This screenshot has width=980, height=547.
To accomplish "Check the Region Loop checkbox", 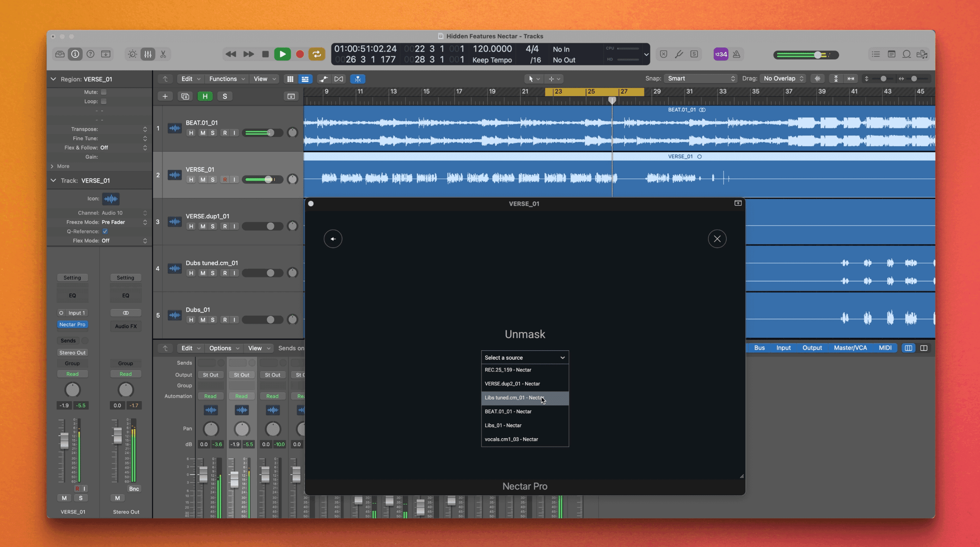I will click(x=104, y=101).
